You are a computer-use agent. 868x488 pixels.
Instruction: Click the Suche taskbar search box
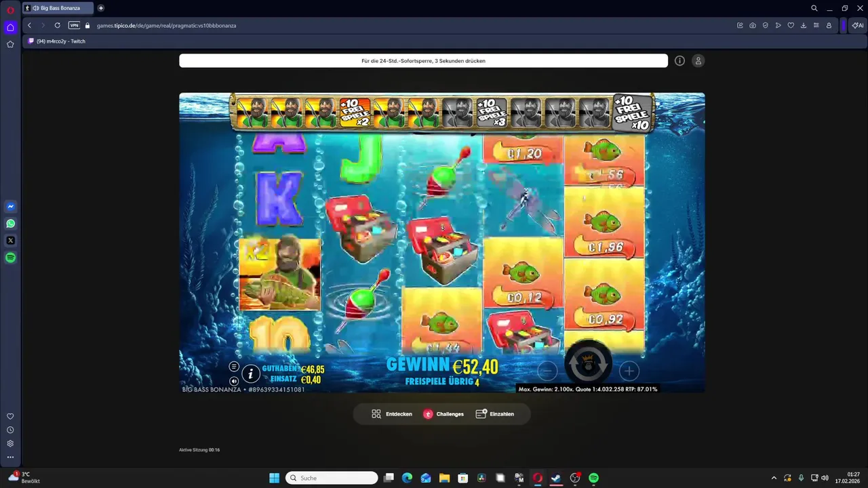pos(332,478)
